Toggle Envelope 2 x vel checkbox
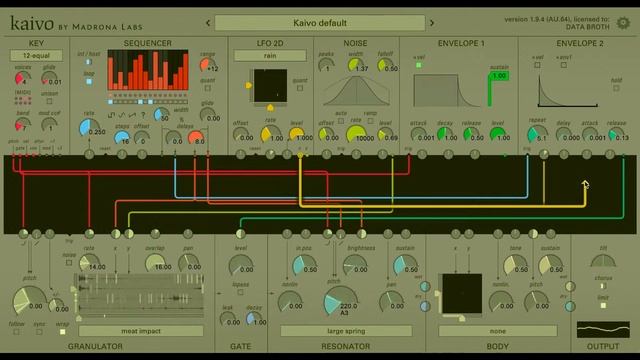Screen dimensions: 640x360 tap(537, 65)
